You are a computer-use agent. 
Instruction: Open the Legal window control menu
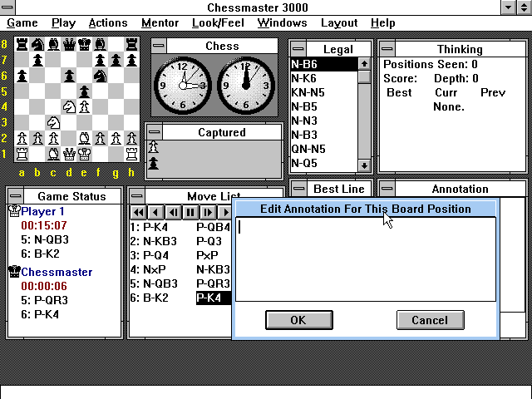coord(298,49)
